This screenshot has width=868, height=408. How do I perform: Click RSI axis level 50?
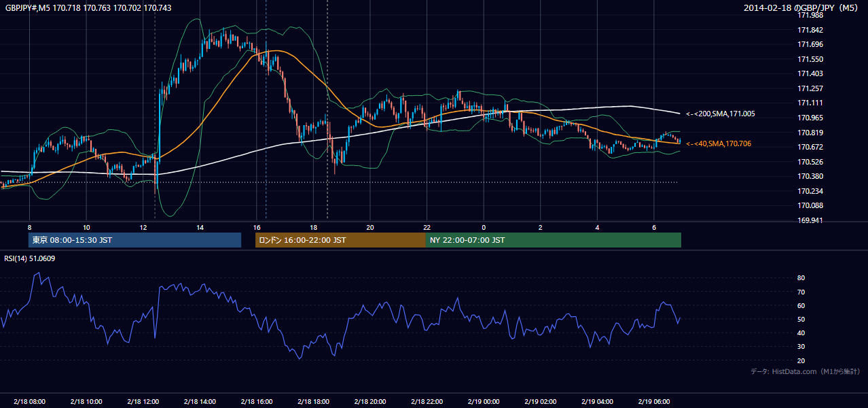pyautogui.click(x=801, y=320)
